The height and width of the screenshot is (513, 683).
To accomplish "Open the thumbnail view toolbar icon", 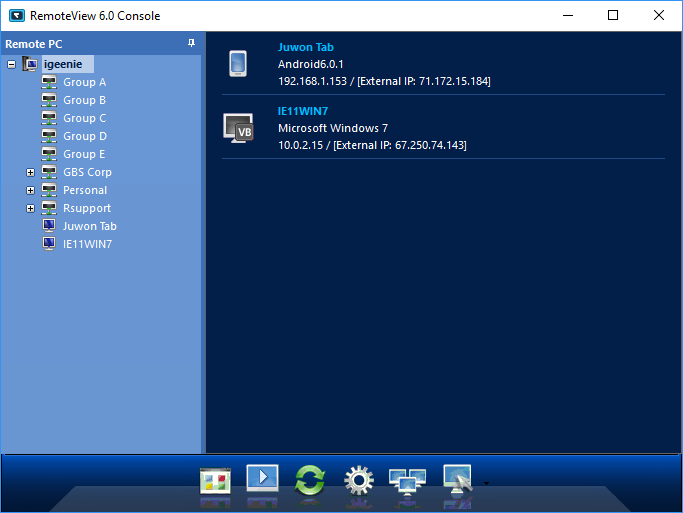I will point(215,481).
